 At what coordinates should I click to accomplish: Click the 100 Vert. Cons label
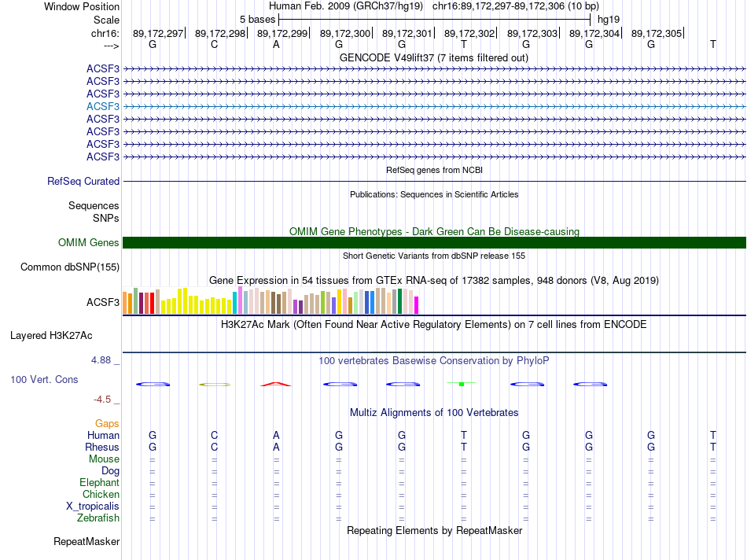click(44, 379)
